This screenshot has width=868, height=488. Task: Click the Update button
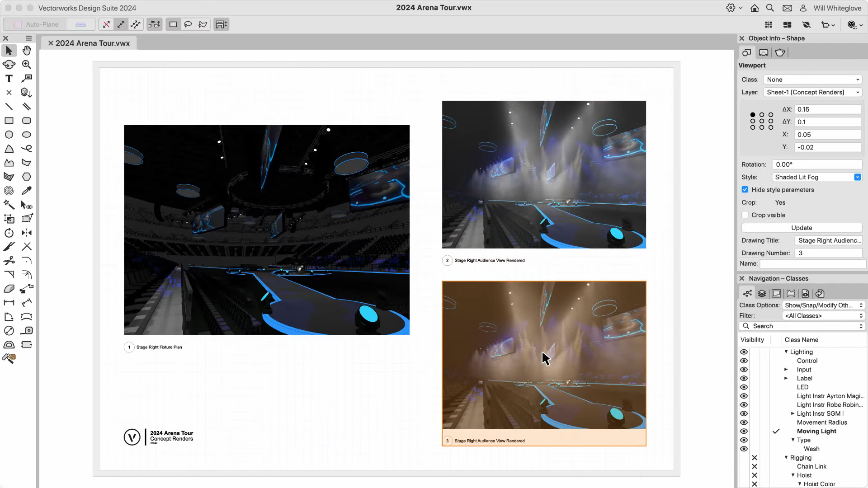pyautogui.click(x=802, y=228)
